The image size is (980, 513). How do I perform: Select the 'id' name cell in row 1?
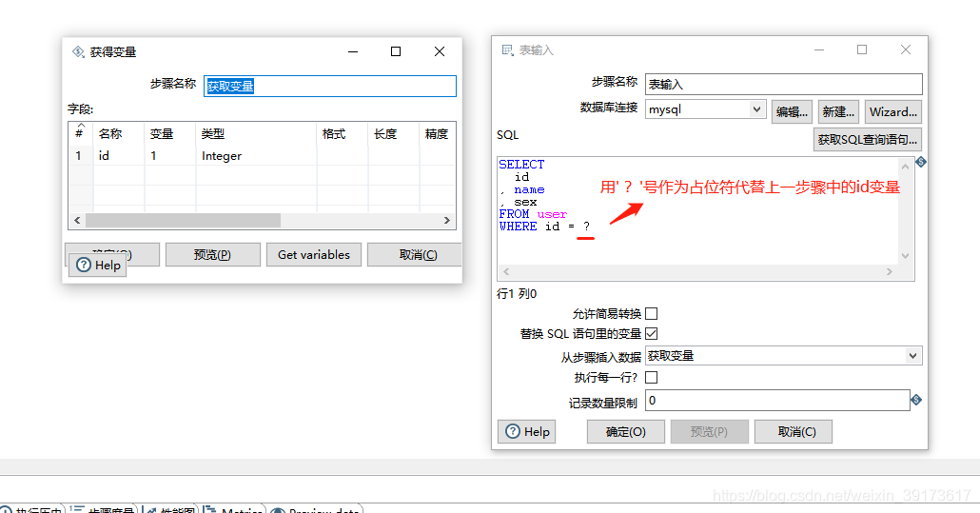pos(119,155)
